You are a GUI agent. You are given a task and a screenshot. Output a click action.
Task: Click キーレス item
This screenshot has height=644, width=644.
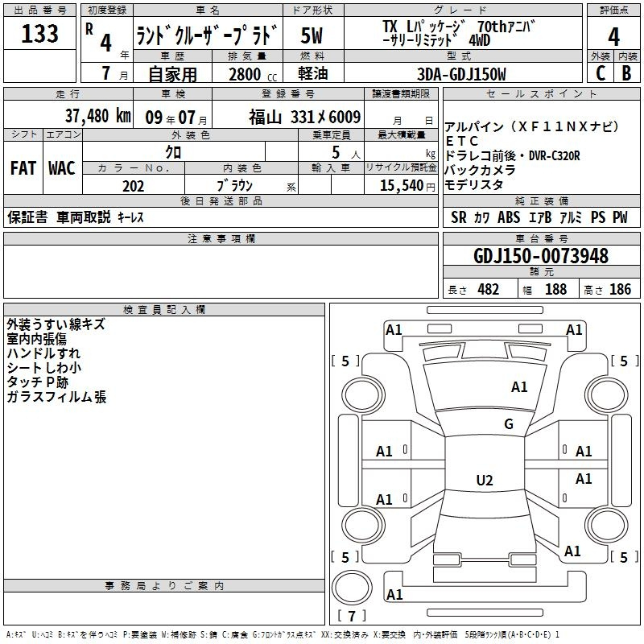(x=130, y=217)
